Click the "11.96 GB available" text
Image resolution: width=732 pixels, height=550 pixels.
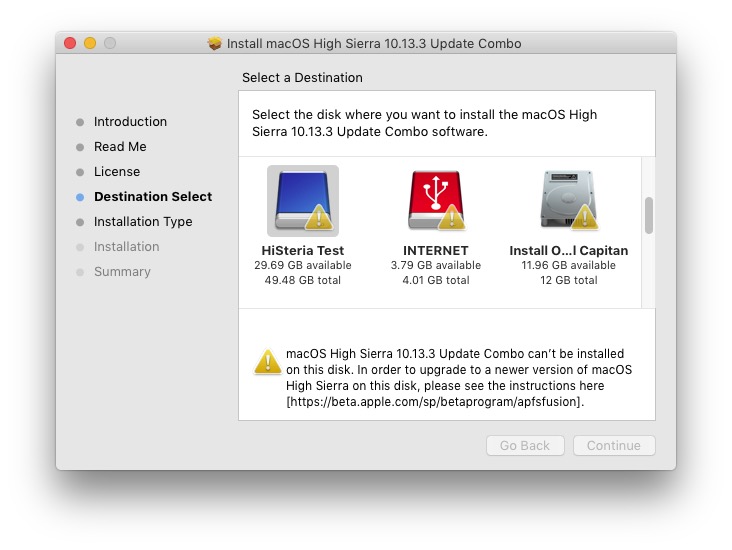click(x=569, y=265)
